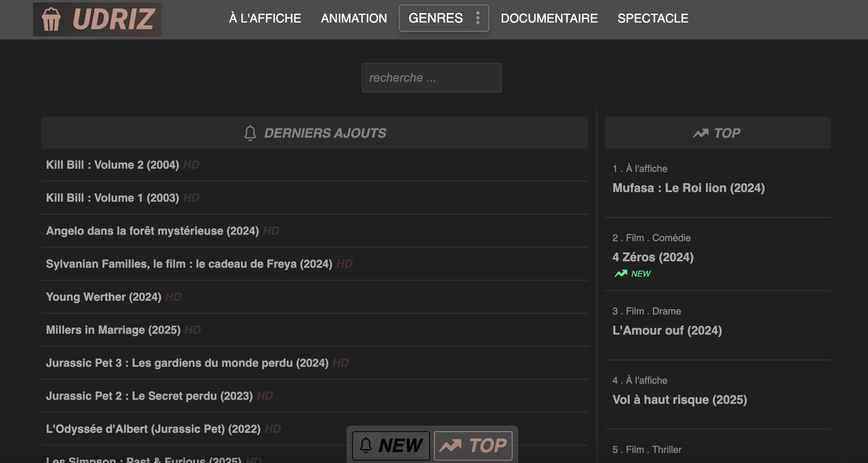Open the SPECTACLE menu item
The image size is (868, 463).
653,18
